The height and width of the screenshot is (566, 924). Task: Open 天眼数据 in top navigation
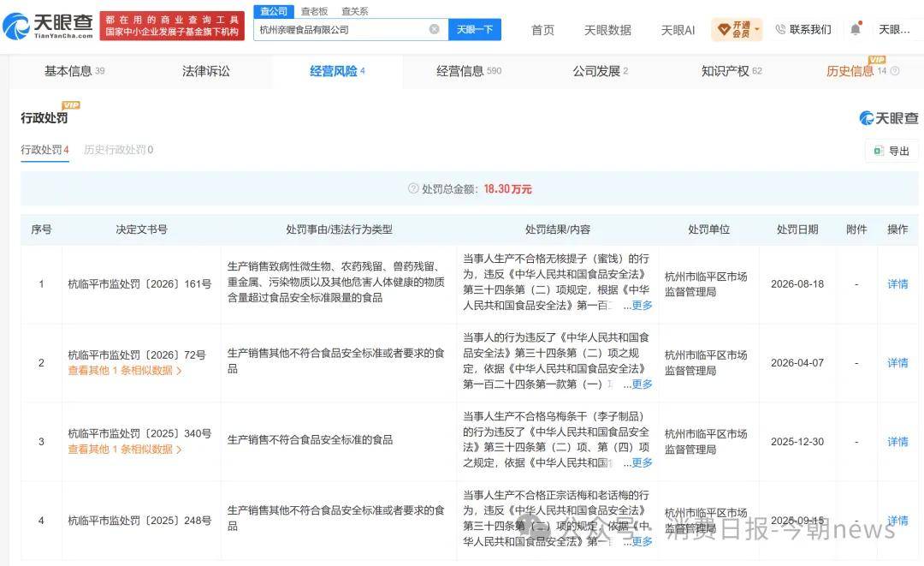pos(607,29)
